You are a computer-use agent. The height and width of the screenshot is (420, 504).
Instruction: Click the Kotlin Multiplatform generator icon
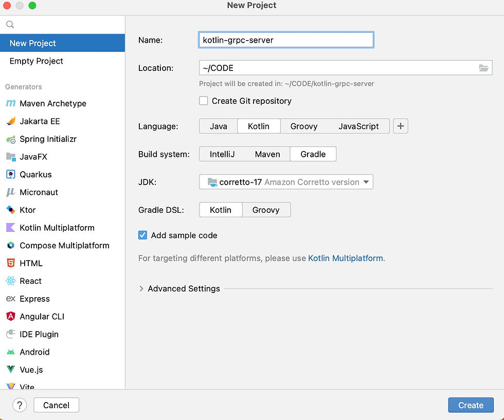click(x=11, y=228)
